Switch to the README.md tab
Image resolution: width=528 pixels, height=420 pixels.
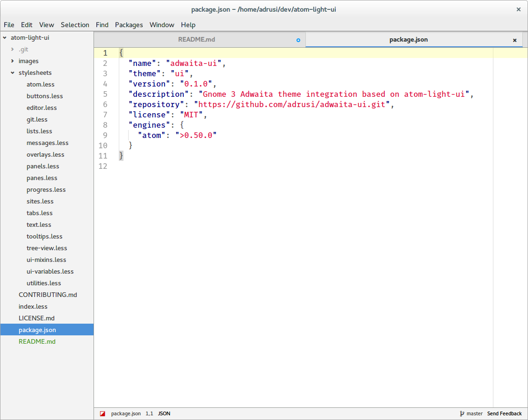click(x=200, y=40)
